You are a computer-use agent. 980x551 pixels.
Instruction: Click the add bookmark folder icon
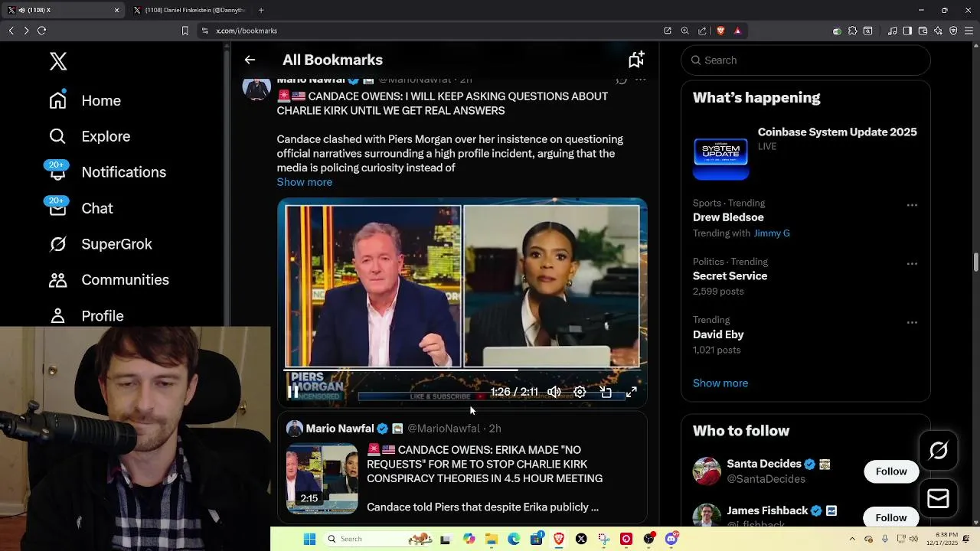pos(636,60)
